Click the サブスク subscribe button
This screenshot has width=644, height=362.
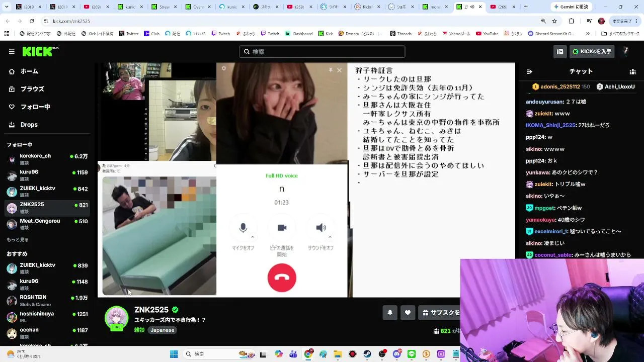coord(439,313)
